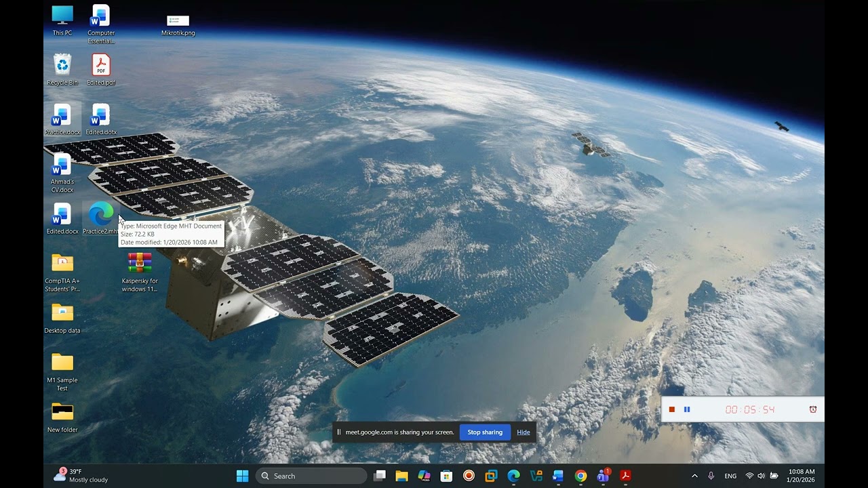Open Microsoft Edge from the taskbar
The width and height of the screenshot is (868, 488).
[x=513, y=476]
